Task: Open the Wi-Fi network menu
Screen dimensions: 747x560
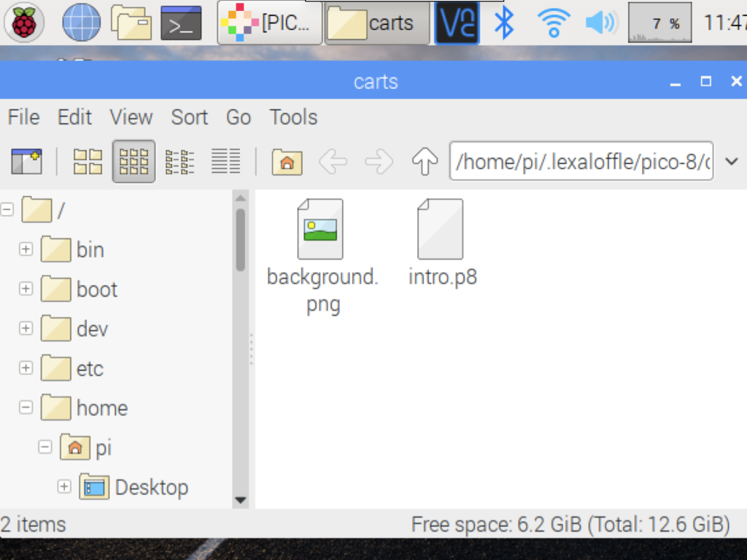Action: [553, 23]
